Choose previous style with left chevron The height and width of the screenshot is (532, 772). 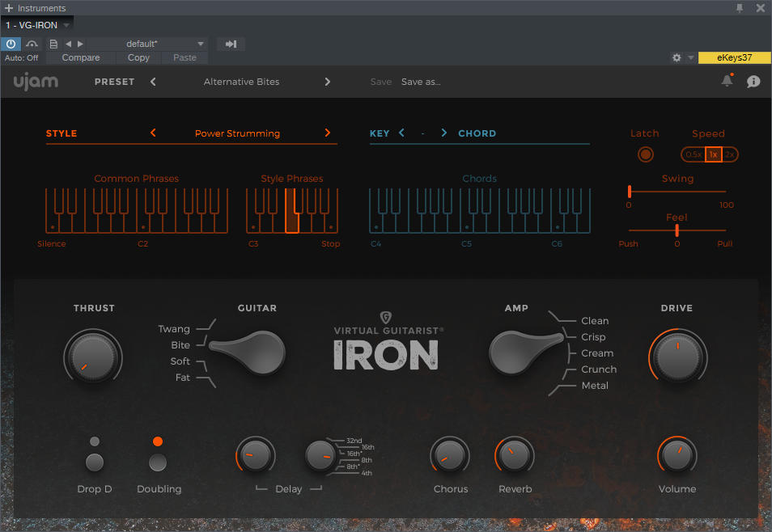point(153,133)
